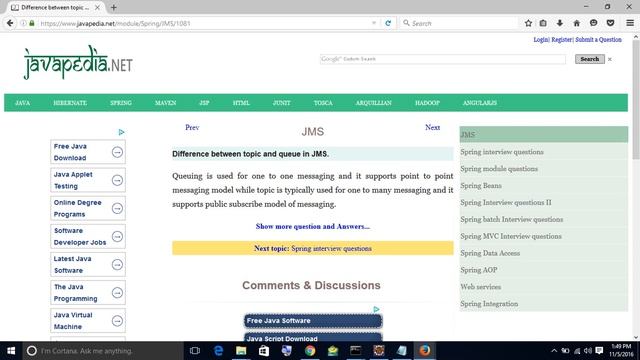Open the Register link
Image resolution: width=640 pixels, height=360 pixels.
pos(562,40)
